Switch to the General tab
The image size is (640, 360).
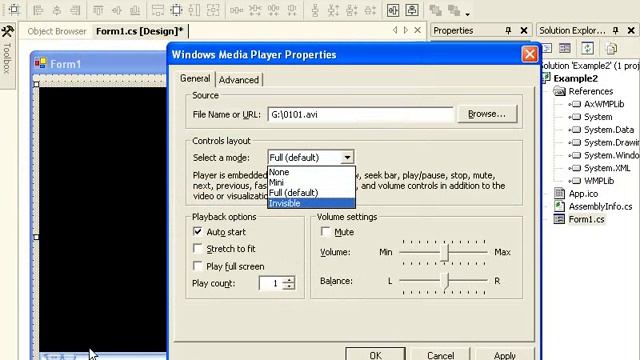(x=195, y=78)
